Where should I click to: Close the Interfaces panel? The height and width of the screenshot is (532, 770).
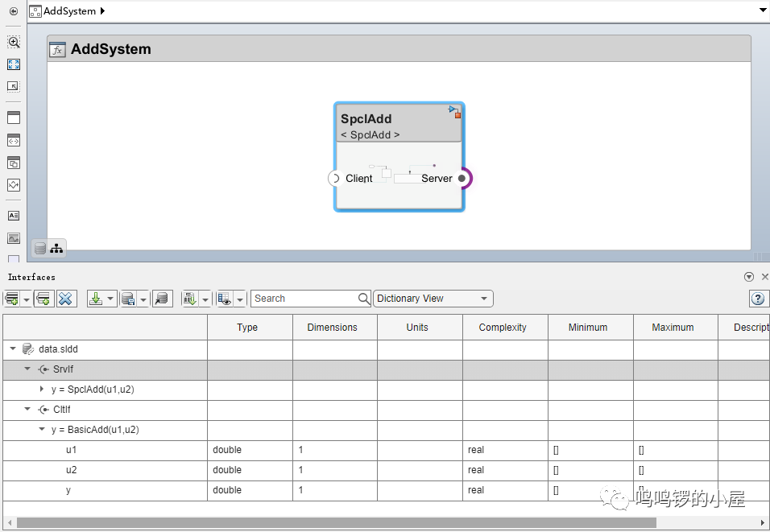(x=764, y=277)
